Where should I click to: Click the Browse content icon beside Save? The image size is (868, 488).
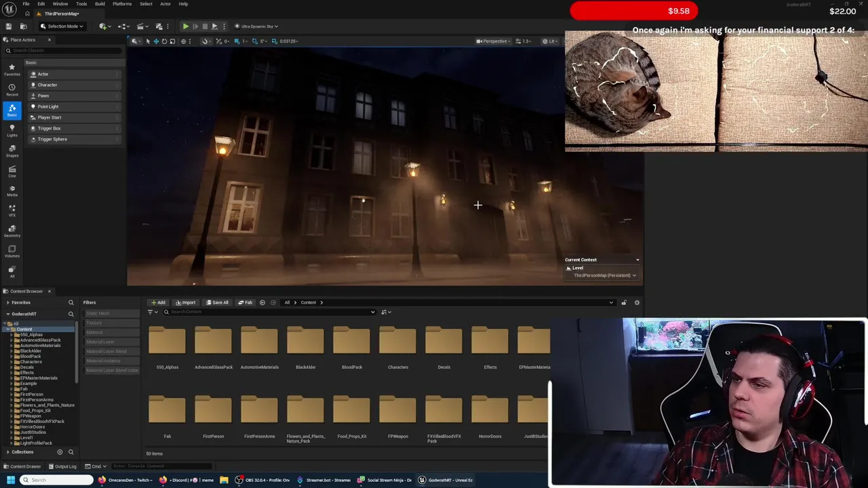click(23, 26)
